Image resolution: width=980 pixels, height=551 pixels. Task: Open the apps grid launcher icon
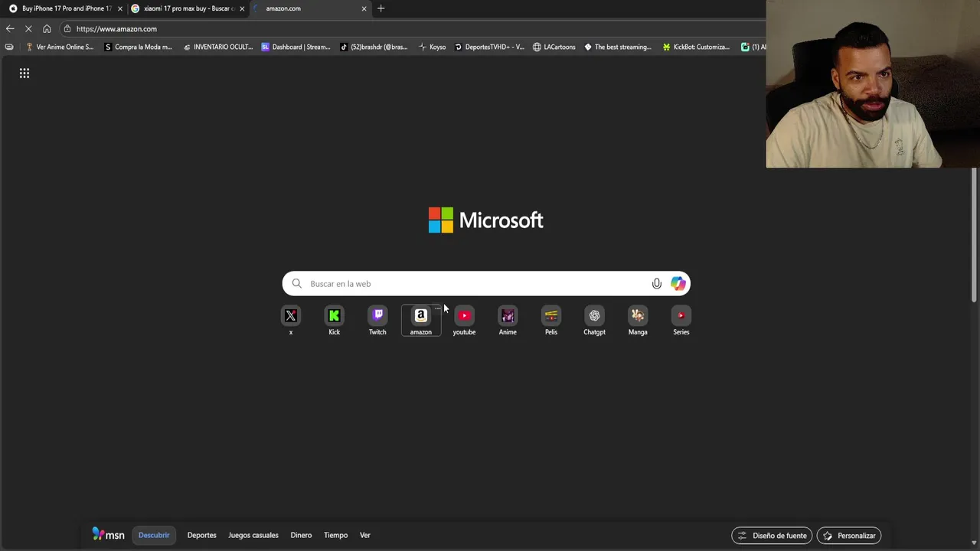(24, 73)
